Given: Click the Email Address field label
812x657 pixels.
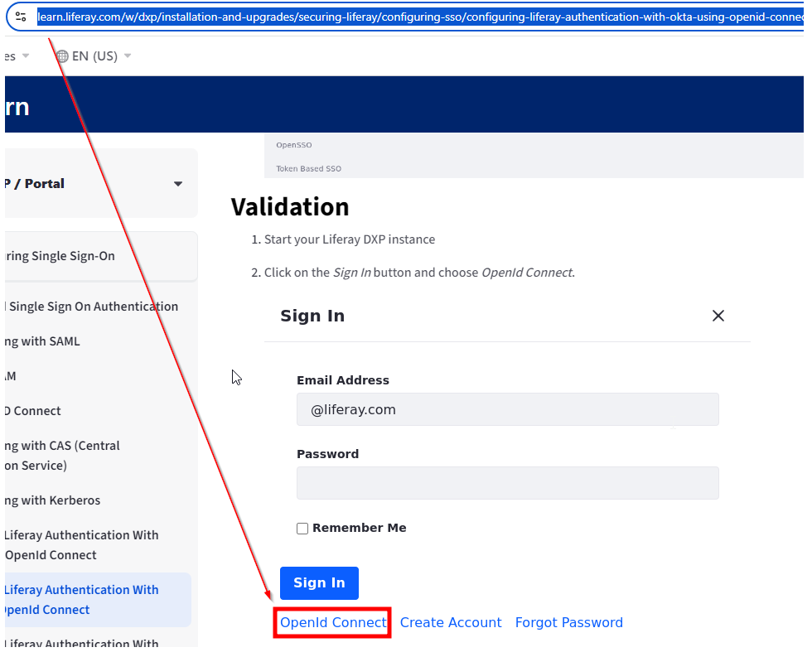Looking at the screenshot, I should pyautogui.click(x=343, y=380).
